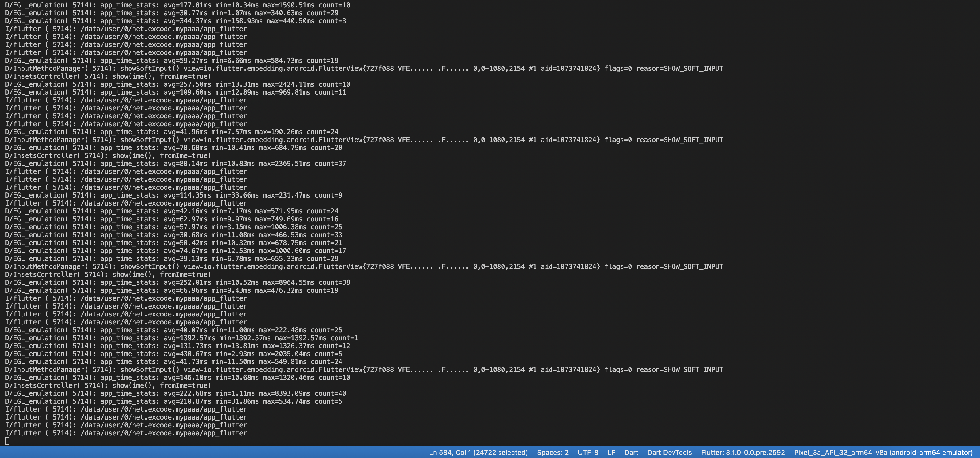Launch Dart DevTools from the status bar

pos(669,452)
